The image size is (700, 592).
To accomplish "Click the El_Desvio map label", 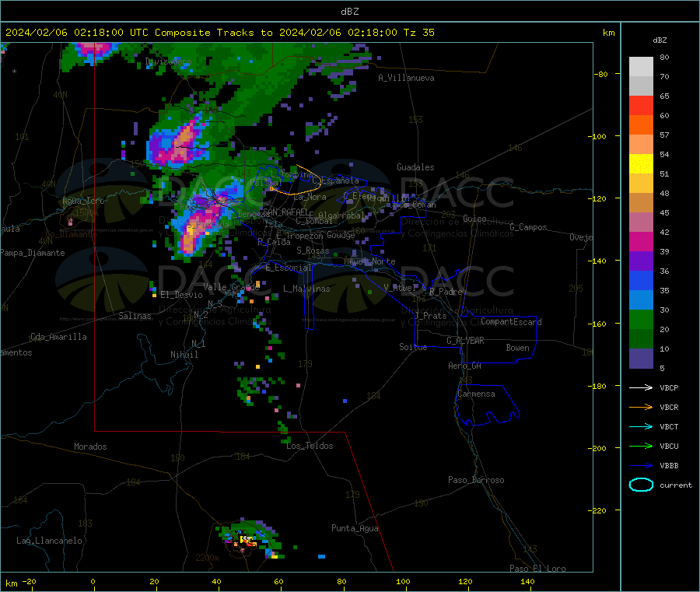I will pos(181,295).
